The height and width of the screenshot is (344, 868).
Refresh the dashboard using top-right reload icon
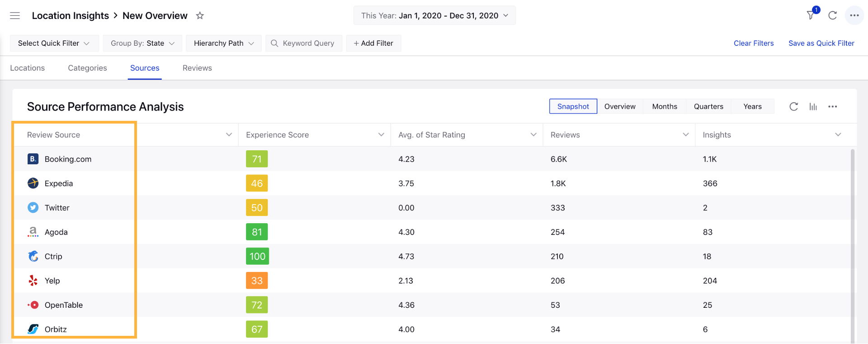click(x=832, y=16)
